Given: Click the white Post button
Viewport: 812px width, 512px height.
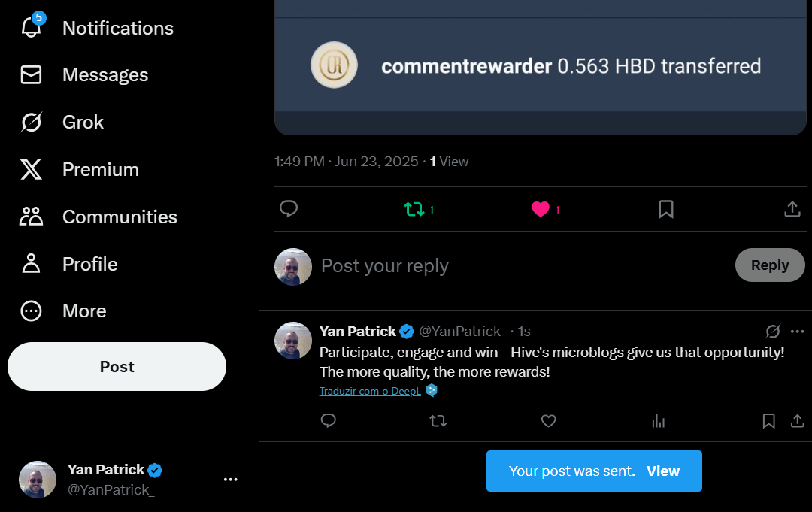Looking at the screenshot, I should (x=117, y=367).
